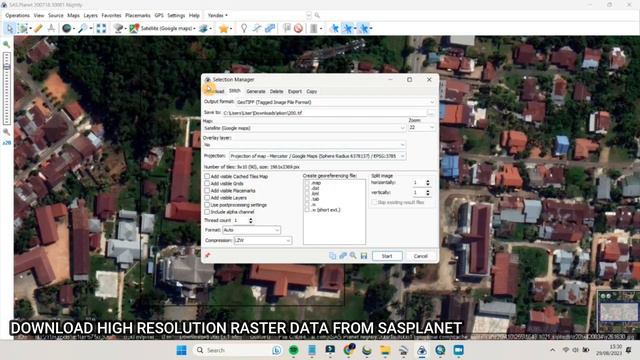This screenshot has width=640, height=360.
Task: Open the Output format dropdown
Action: click(x=336, y=102)
